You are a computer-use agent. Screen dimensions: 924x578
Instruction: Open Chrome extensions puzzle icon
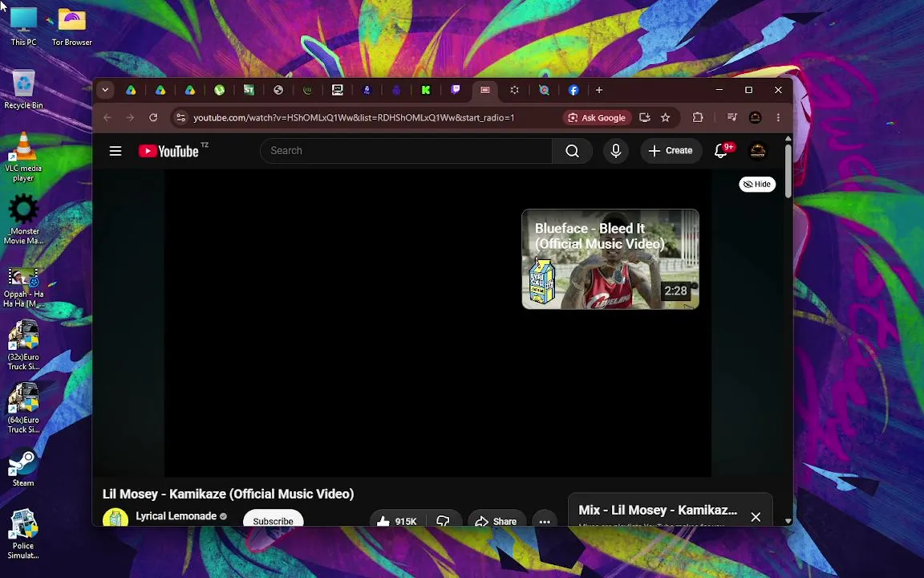pos(698,117)
